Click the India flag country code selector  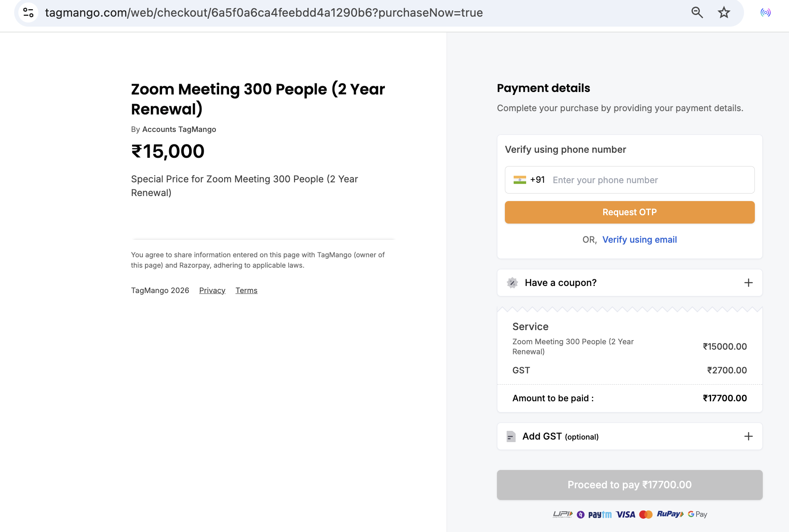529,180
